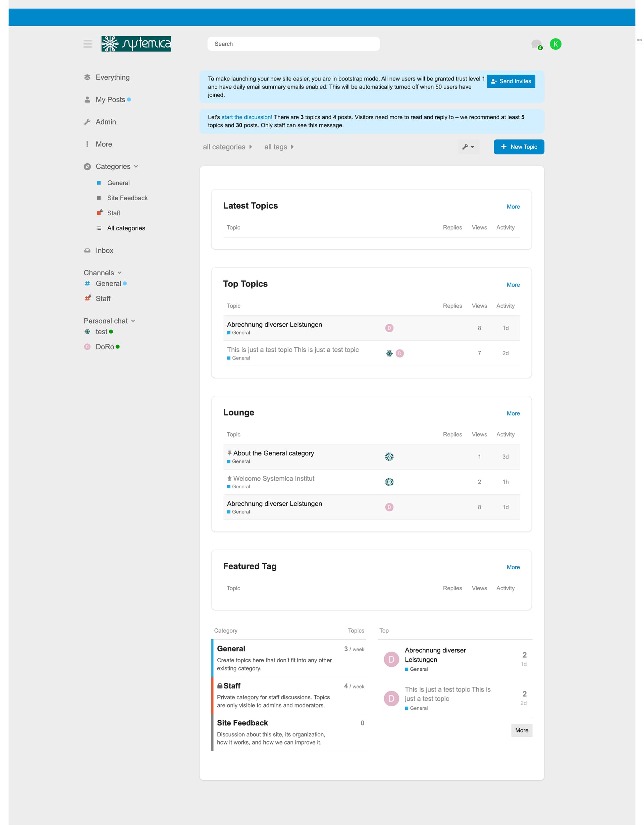Image resolution: width=644 pixels, height=825 pixels.
Task: Collapse the Personal chat section
Action: [133, 321]
